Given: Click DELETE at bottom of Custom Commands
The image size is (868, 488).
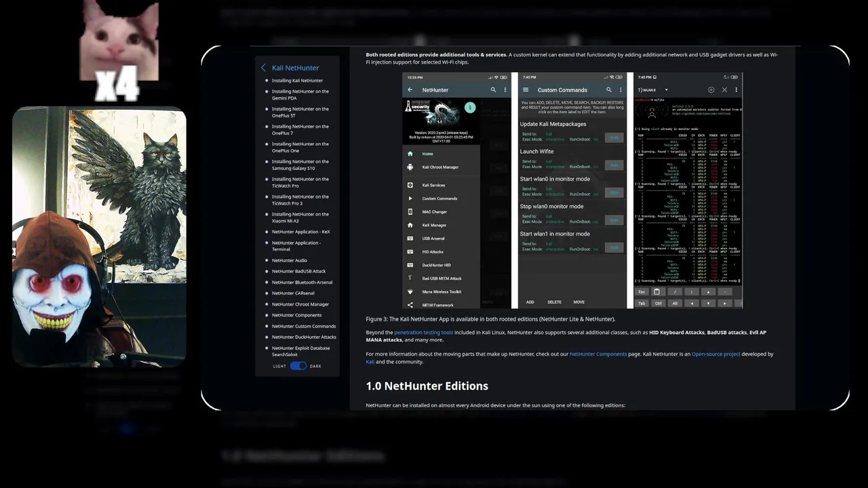Looking at the screenshot, I should [x=554, y=302].
